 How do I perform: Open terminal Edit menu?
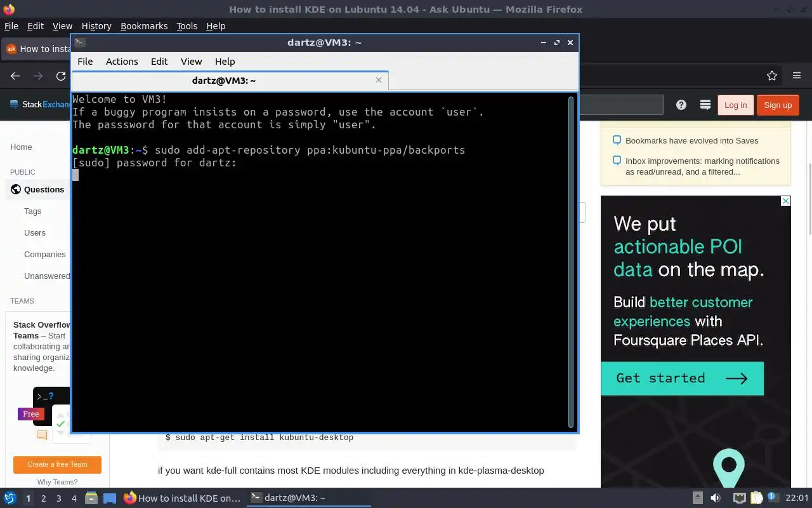pos(159,62)
